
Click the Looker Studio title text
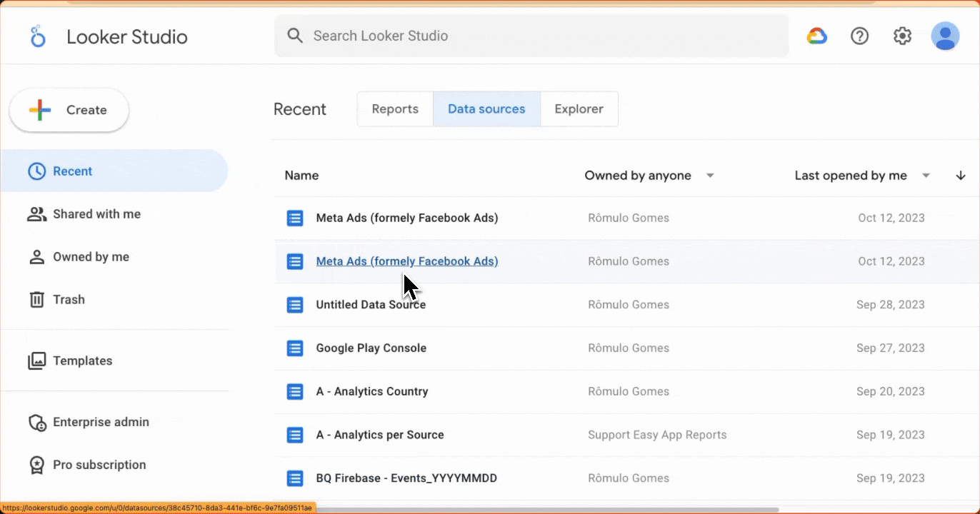click(127, 37)
